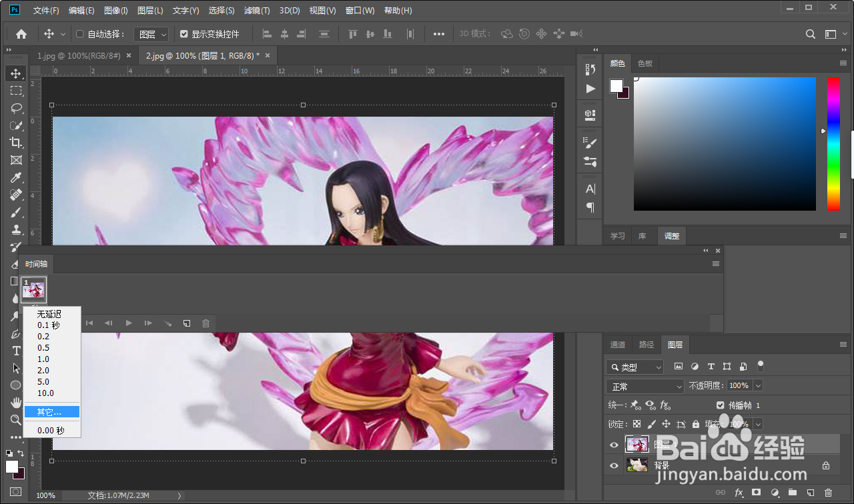Screen dimensions: 854x504
Task: Select the Eyedropper tool
Action: [x=16, y=177]
